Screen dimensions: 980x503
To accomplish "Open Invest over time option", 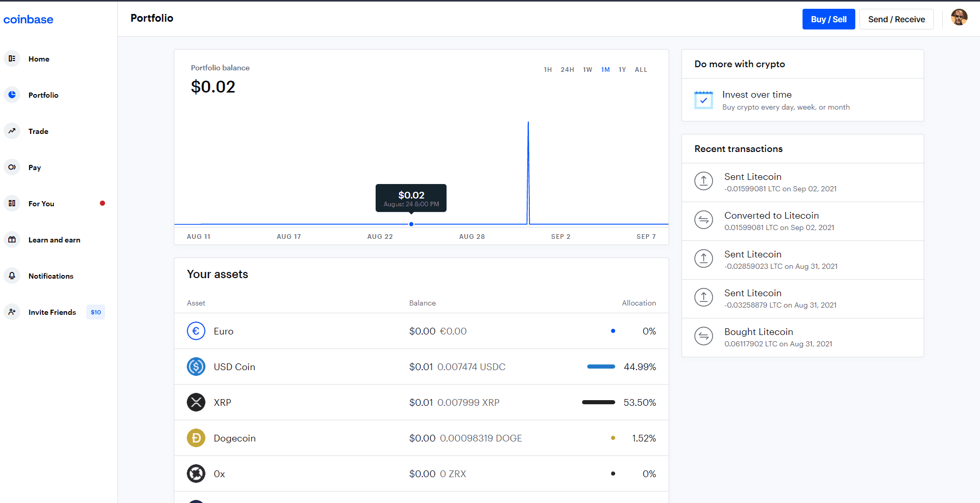I will pos(803,100).
